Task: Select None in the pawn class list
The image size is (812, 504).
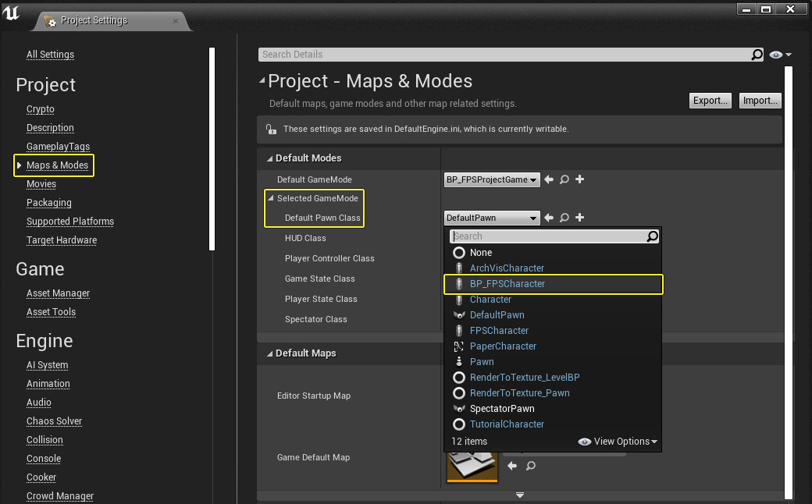Action: (481, 253)
